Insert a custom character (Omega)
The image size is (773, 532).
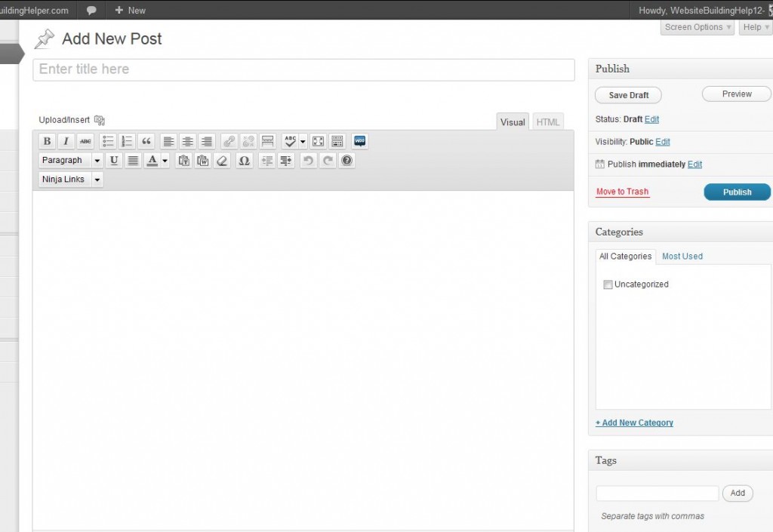click(244, 161)
